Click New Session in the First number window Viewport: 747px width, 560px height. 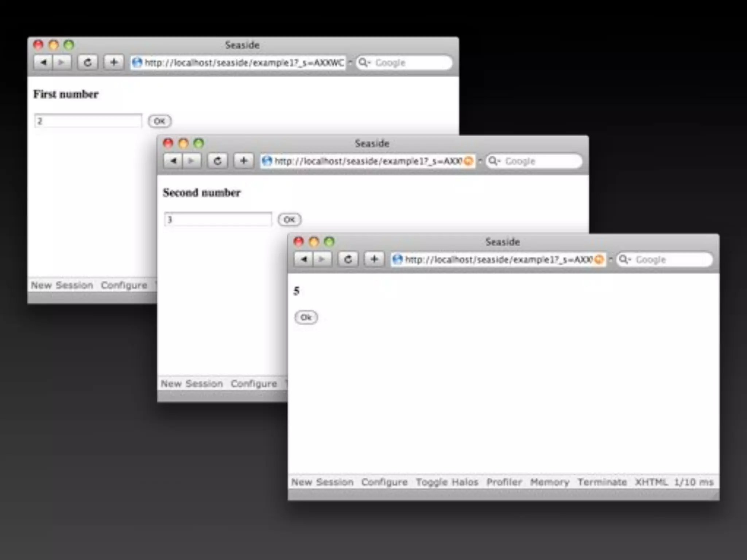click(62, 285)
